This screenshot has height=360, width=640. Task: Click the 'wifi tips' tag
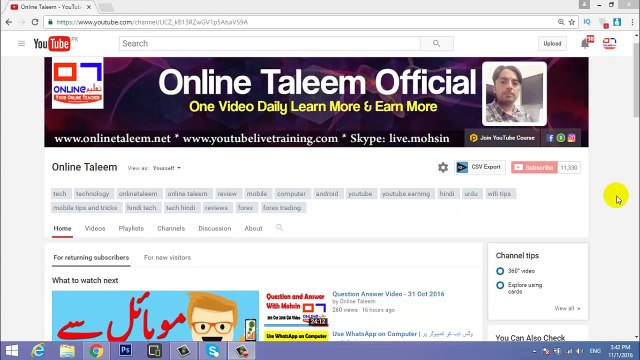[499, 193]
